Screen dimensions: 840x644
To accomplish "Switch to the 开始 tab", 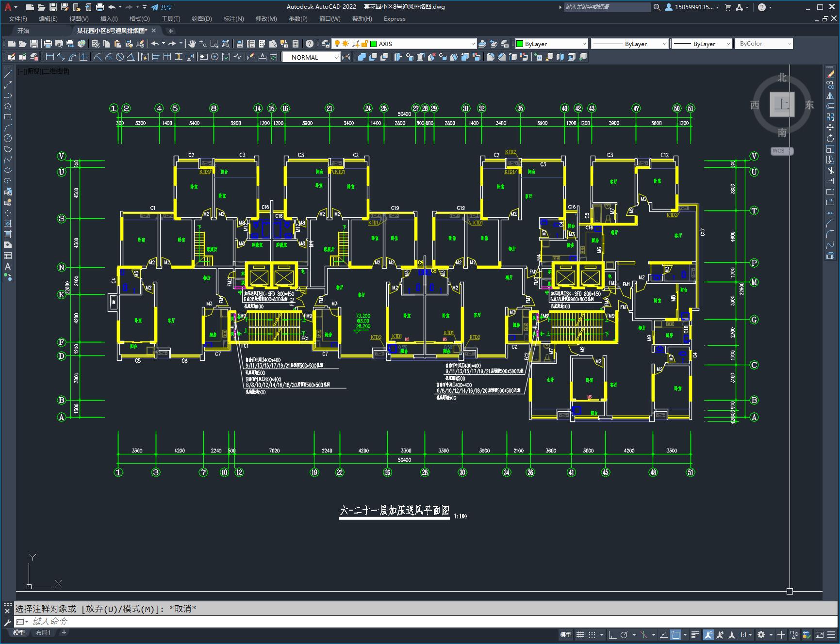I will click(23, 31).
